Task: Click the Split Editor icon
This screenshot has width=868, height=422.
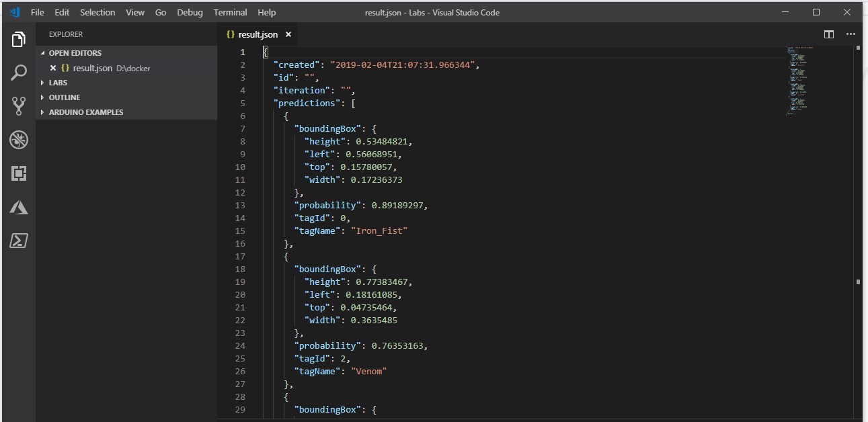Action: (x=828, y=34)
